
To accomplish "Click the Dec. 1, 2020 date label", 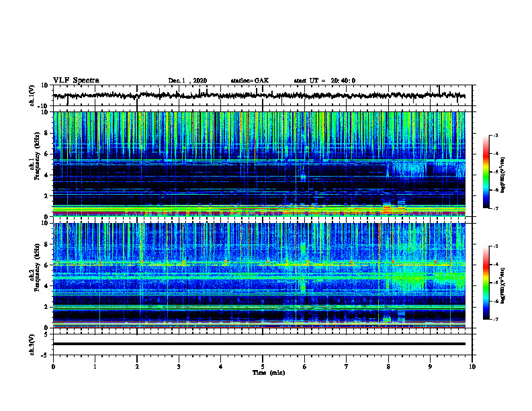I will (x=187, y=81).
